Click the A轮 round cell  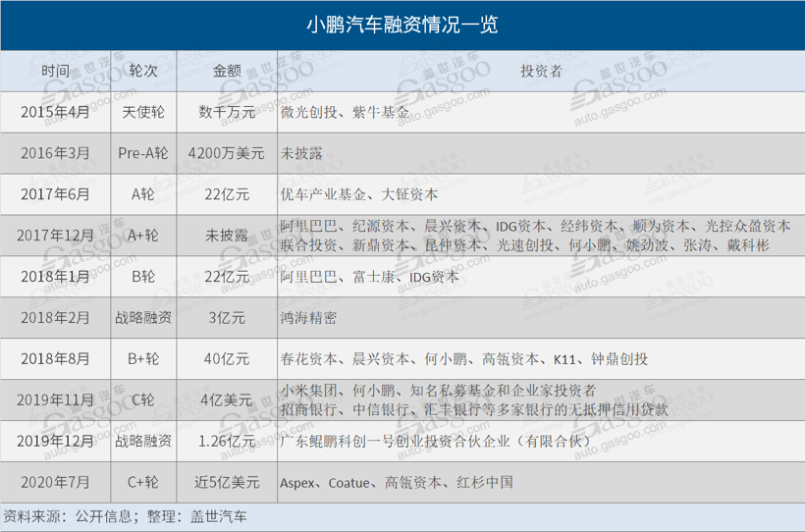pyautogui.click(x=143, y=194)
